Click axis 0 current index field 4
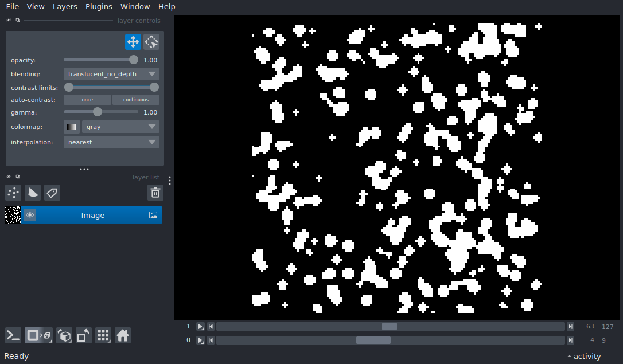 [591, 340]
